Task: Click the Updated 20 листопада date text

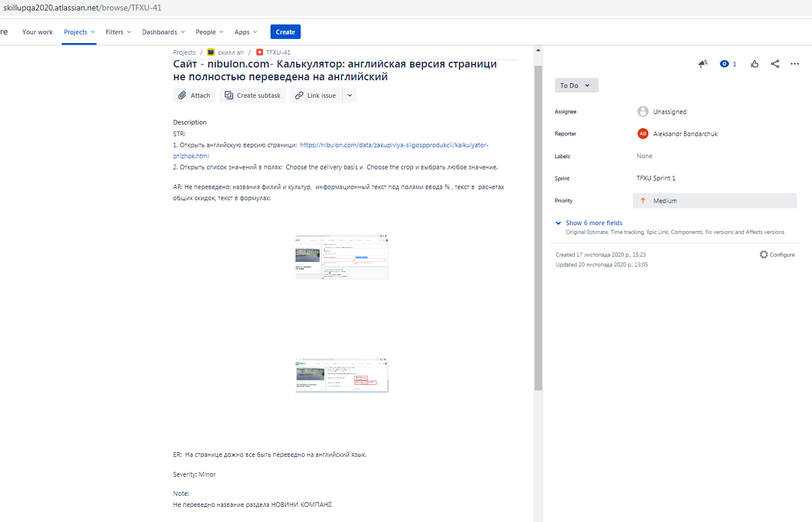Action: 601,265
